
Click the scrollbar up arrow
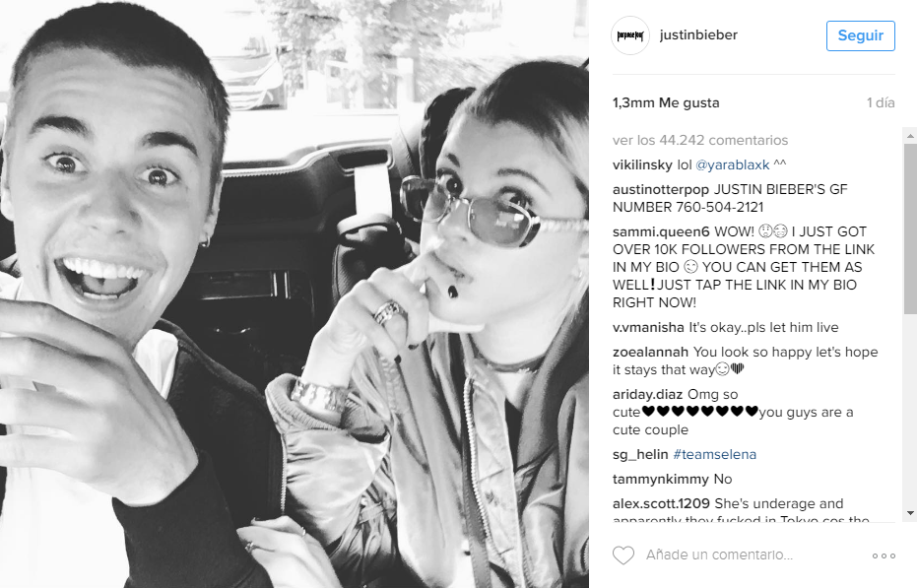coord(910,136)
